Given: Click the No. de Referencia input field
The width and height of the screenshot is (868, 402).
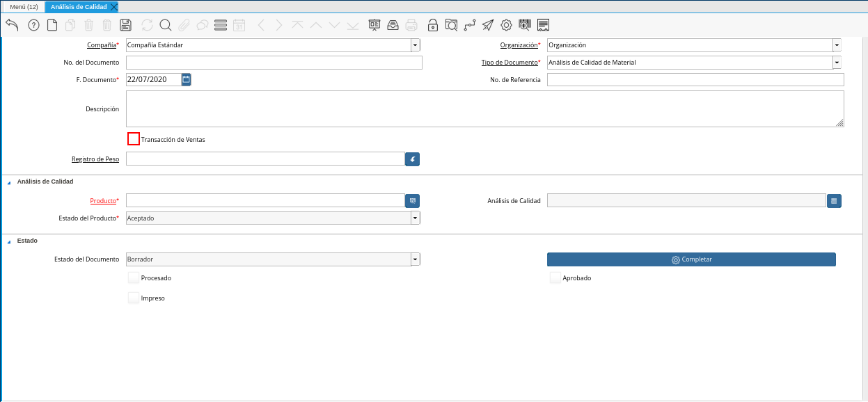Looking at the screenshot, I should 695,80.
